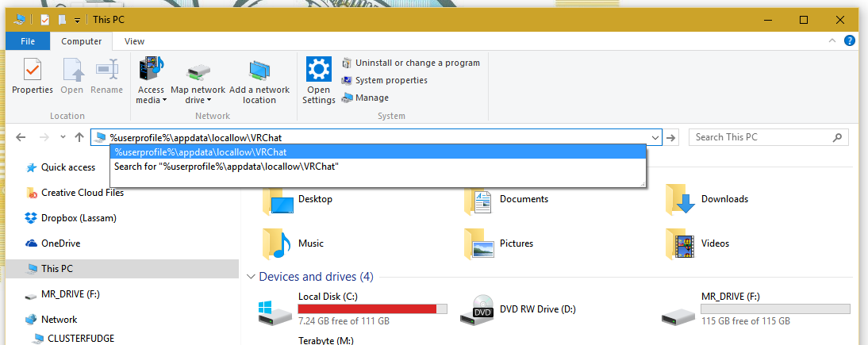Select Network in navigation pane

click(x=52, y=320)
